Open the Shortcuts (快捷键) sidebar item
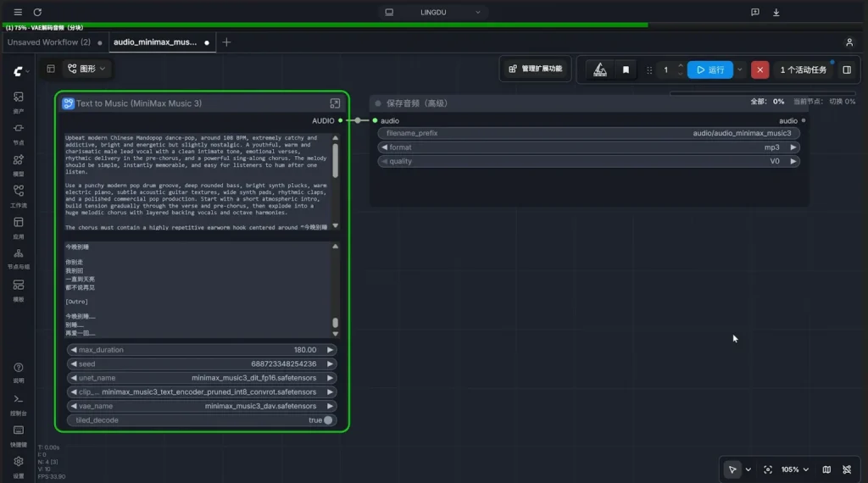 (x=19, y=436)
